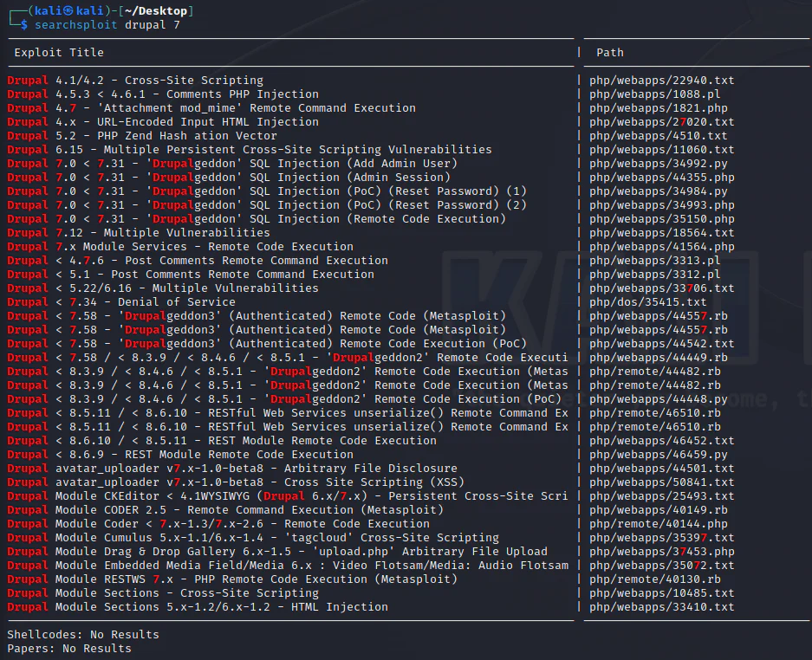The width and height of the screenshot is (812, 660).
Task: Click the 'Drupal 6.15 - Multiple Persistent Cross-Site Scripting' row
Action: click(250, 150)
